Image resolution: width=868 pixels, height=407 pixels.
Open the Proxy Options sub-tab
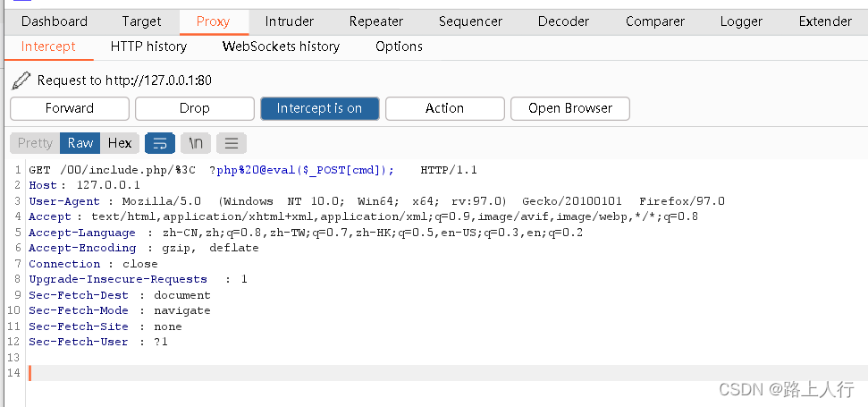(x=399, y=47)
